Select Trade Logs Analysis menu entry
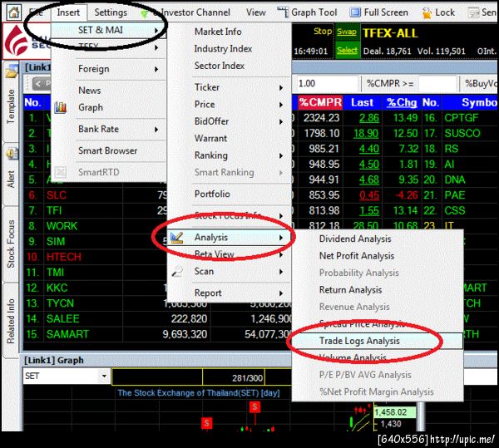This screenshot has width=499, height=448. (377, 341)
